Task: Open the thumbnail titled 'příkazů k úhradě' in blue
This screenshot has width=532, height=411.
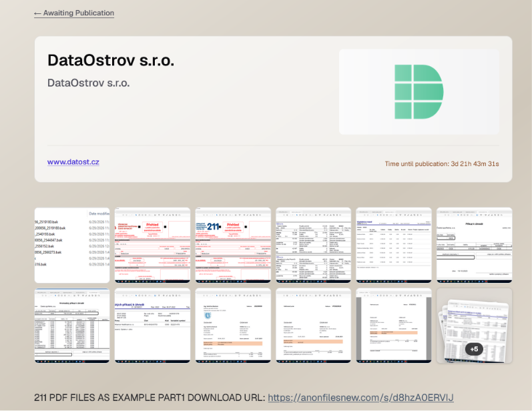Action: [152, 326]
